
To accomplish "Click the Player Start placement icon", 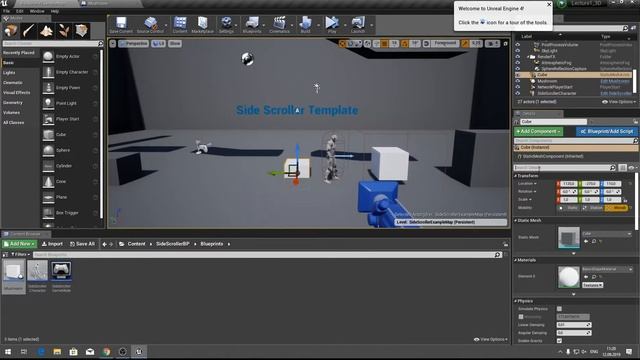I will tap(48, 119).
